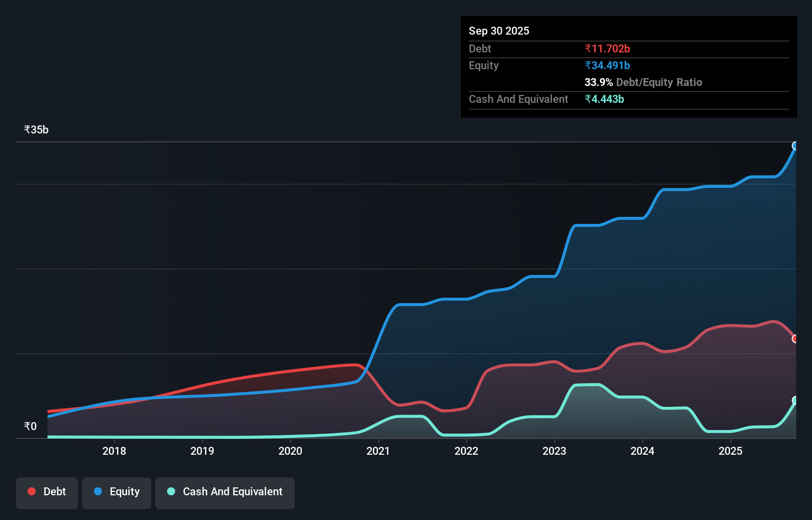Click the teal Cash And Equivalent dot icon
Viewport: 812px width, 520px height.
tap(171, 491)
